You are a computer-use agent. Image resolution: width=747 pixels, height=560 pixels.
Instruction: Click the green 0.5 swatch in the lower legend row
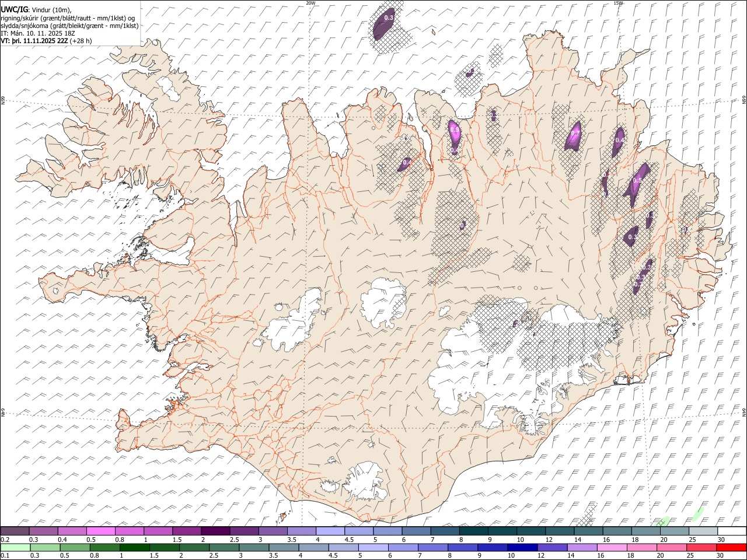click(x=75, y=548)
